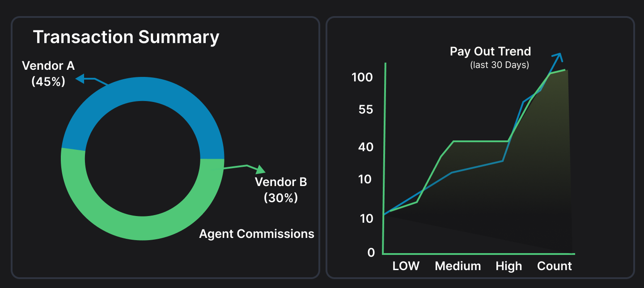The height and width of the screenshot is (288, 644).
Task: Click the Transaction Summary heading
Action: point(126,37)
